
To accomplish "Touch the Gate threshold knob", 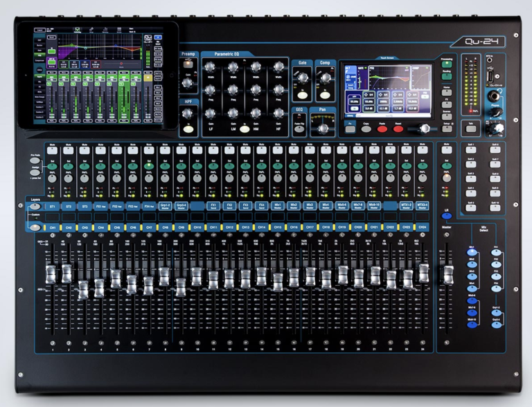I will coord(303,78).
